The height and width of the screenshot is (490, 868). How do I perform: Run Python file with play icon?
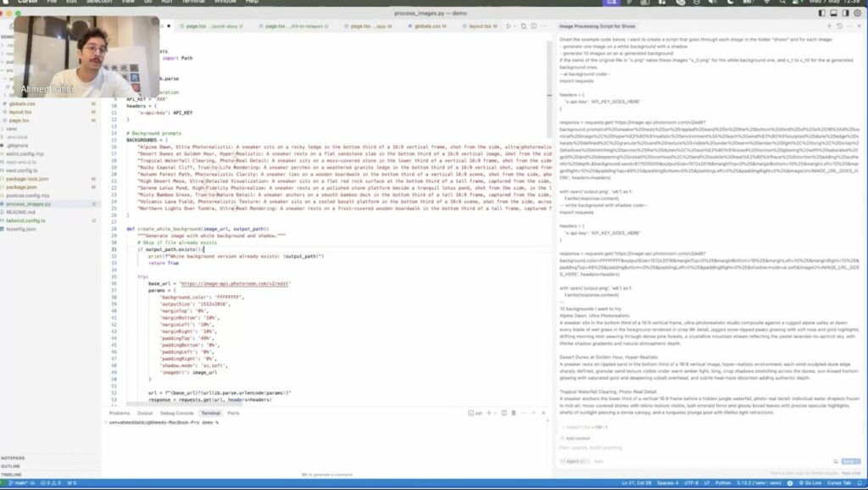(x=509, y=26)
